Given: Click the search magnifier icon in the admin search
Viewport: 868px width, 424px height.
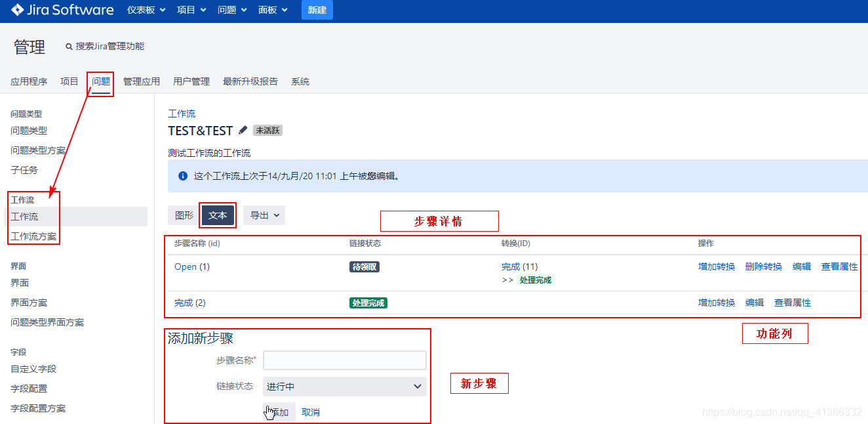Looking at the screenshot, I should tap(69, 47).
